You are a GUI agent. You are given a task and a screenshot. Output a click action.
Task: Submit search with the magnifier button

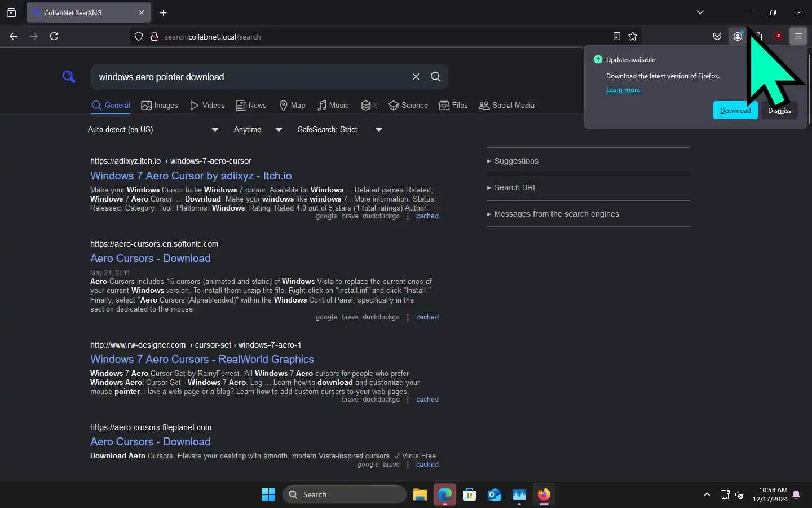pos(435,77)
